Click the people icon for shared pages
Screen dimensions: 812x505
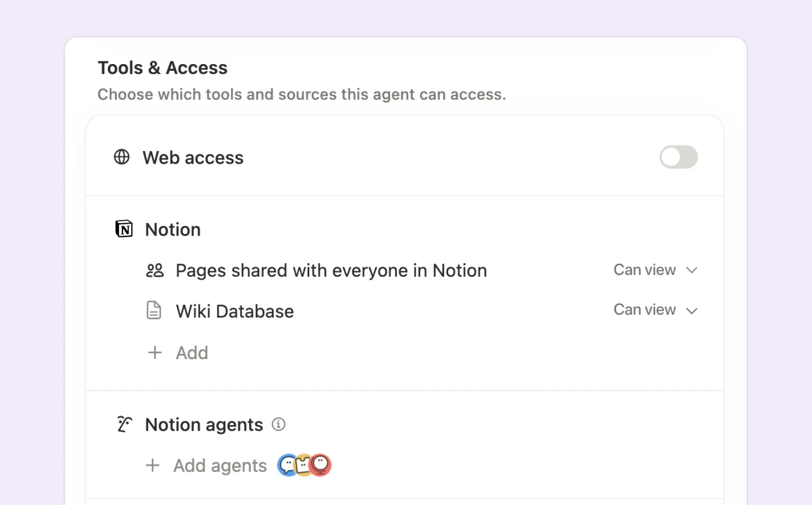[155, 270]
